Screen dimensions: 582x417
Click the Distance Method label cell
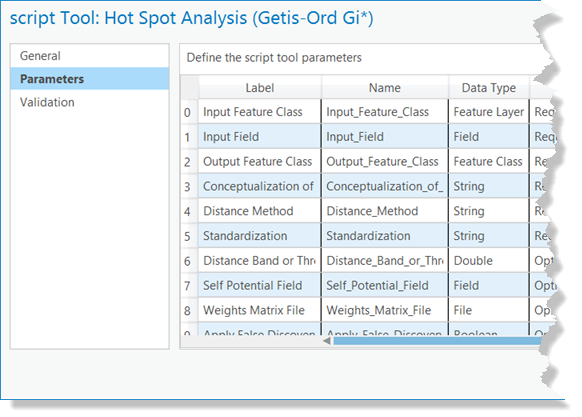(259, 211)
